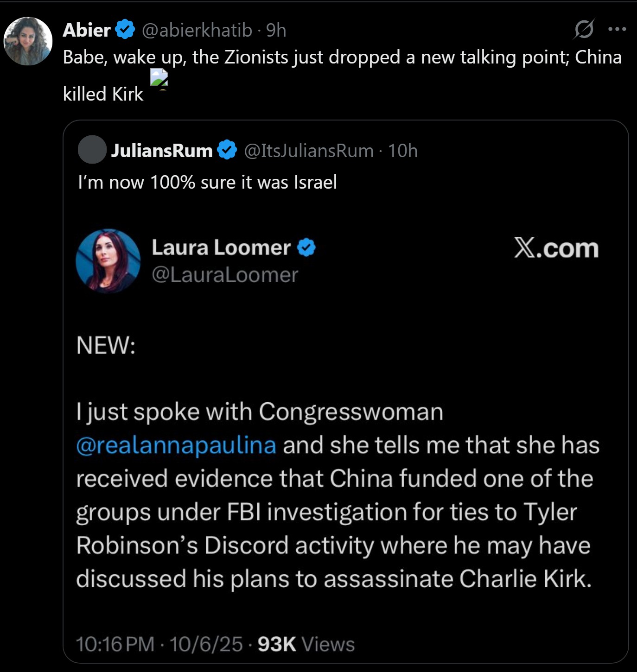637x672 pixels.
Task: Click the 9h post timestamp
Action: coord(276,30)
